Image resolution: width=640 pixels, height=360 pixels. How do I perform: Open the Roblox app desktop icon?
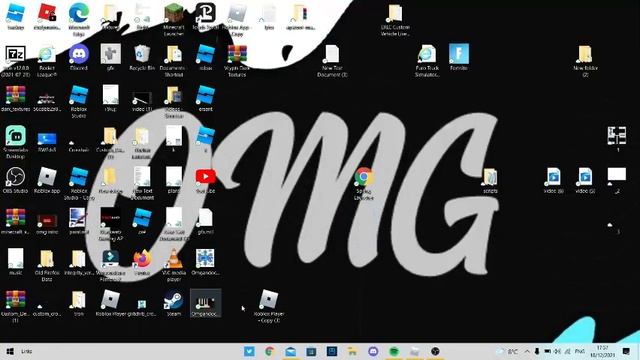coord(47,180)
